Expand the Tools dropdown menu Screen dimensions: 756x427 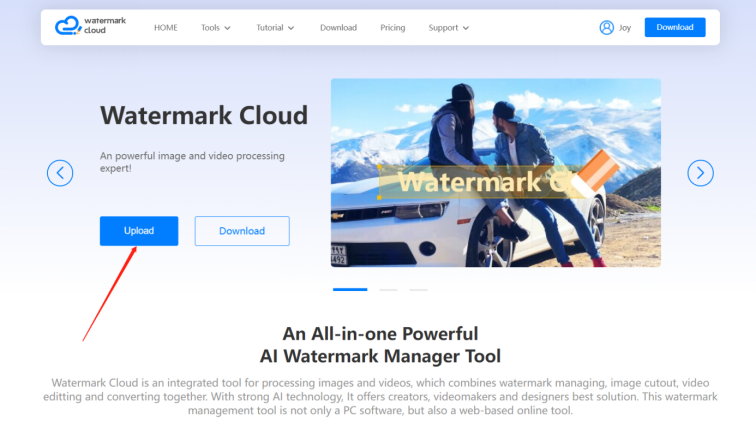[x=216, y=28]
